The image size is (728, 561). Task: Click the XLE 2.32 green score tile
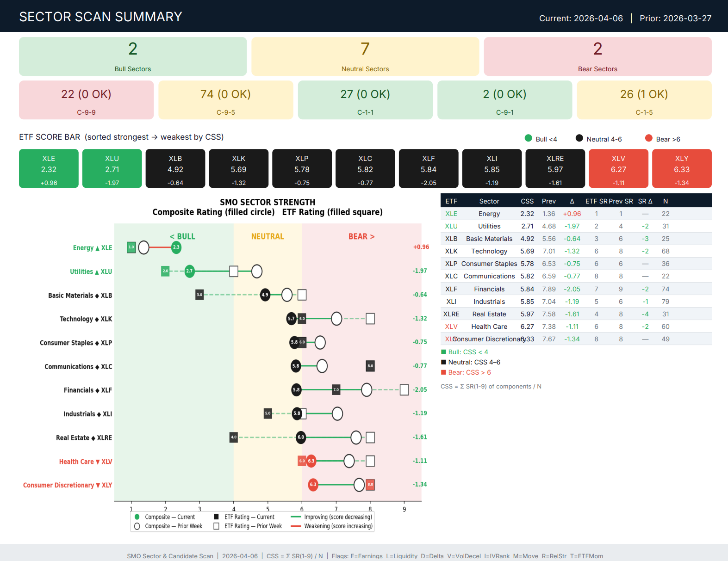point(49,168)
